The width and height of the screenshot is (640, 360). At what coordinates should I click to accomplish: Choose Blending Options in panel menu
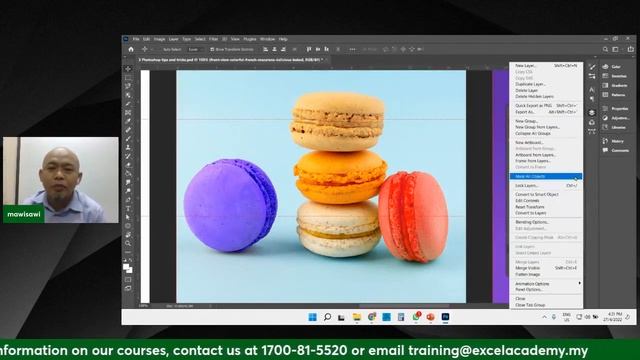tap(546, 222)
